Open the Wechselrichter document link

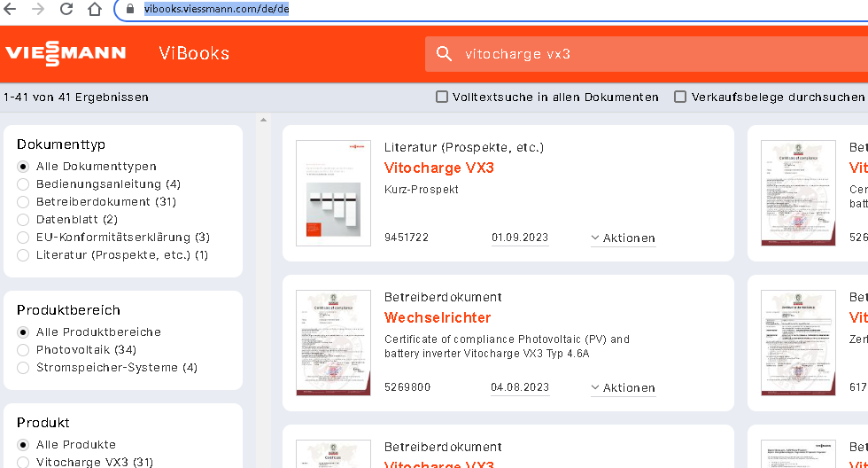pos(437,317)
